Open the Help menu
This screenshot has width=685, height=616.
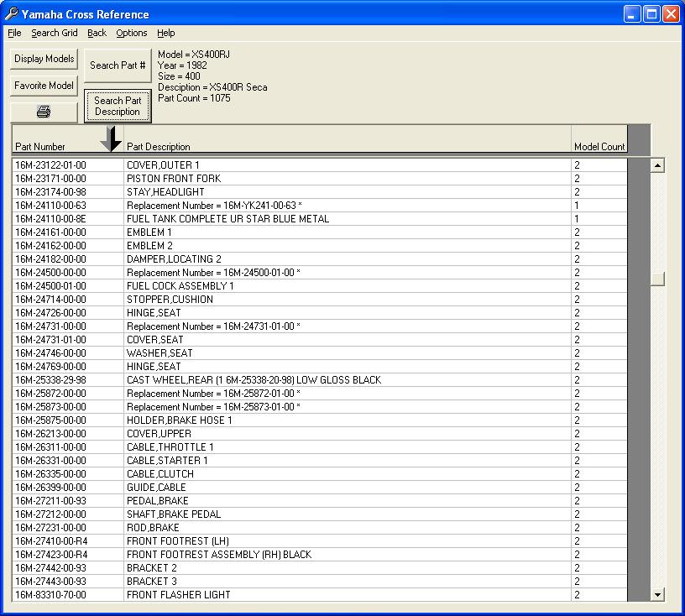165,33
